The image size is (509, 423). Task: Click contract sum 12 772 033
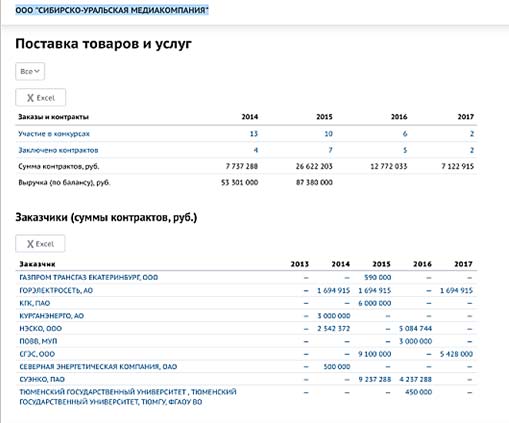coord(389,166)
